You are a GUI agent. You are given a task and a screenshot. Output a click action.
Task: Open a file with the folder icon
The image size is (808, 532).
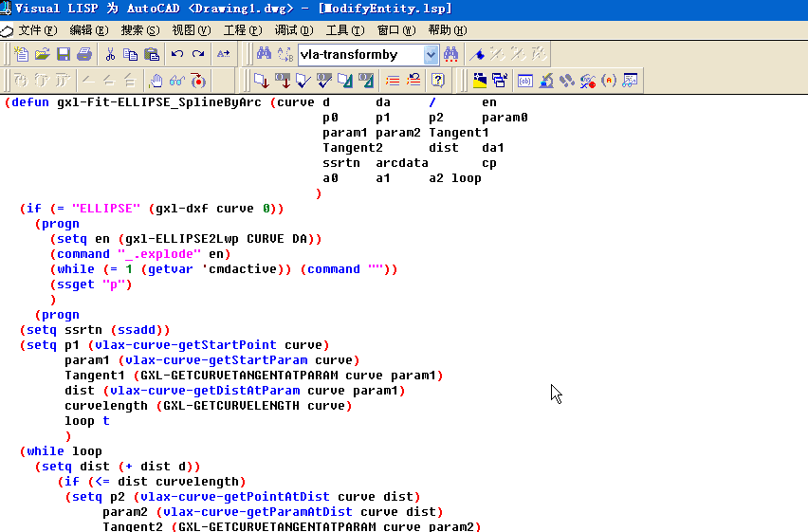[x=43, y=54]
